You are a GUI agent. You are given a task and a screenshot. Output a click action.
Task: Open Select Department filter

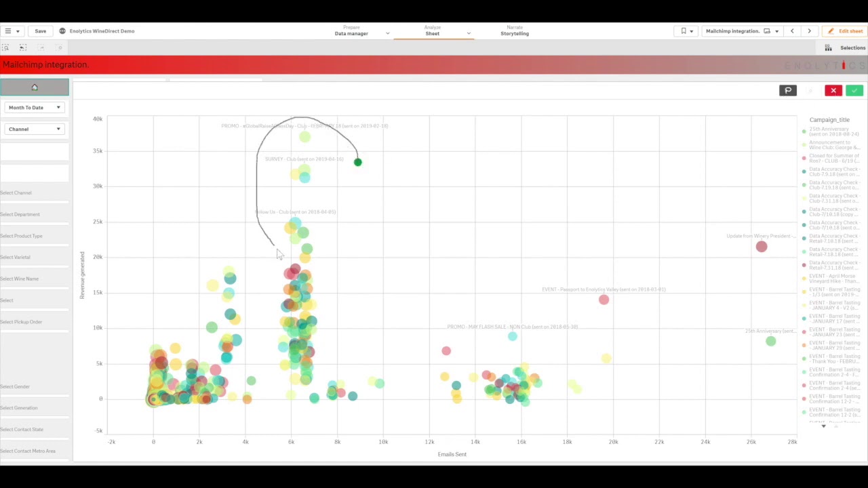pos(34,215)
